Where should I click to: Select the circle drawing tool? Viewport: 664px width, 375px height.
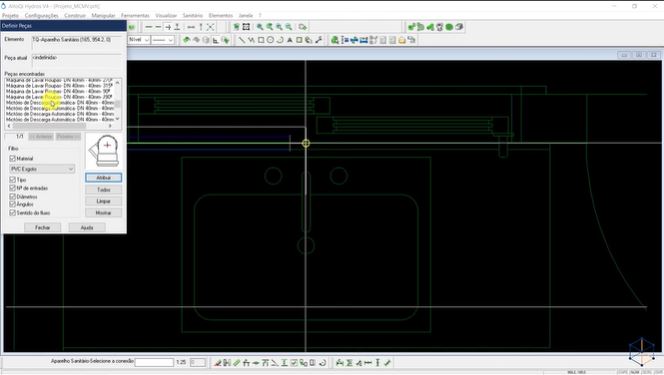point(270,40)
